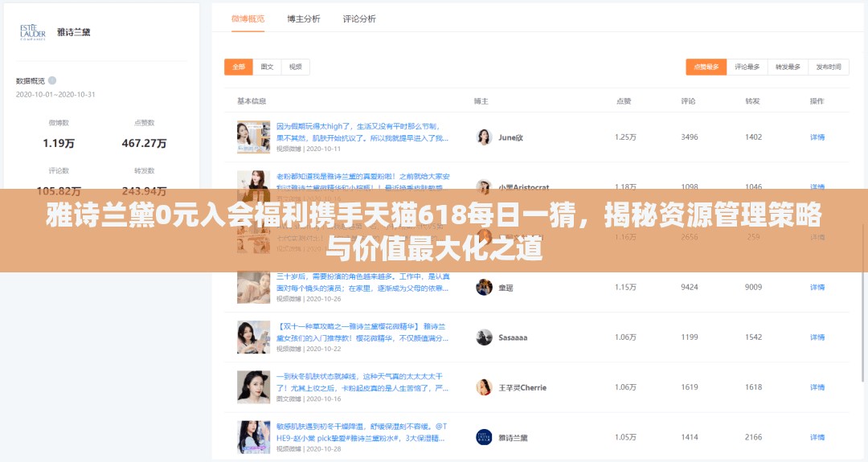Filter posts by 视频
This screenshot has height=462, width=868.
tap(296, 67)
